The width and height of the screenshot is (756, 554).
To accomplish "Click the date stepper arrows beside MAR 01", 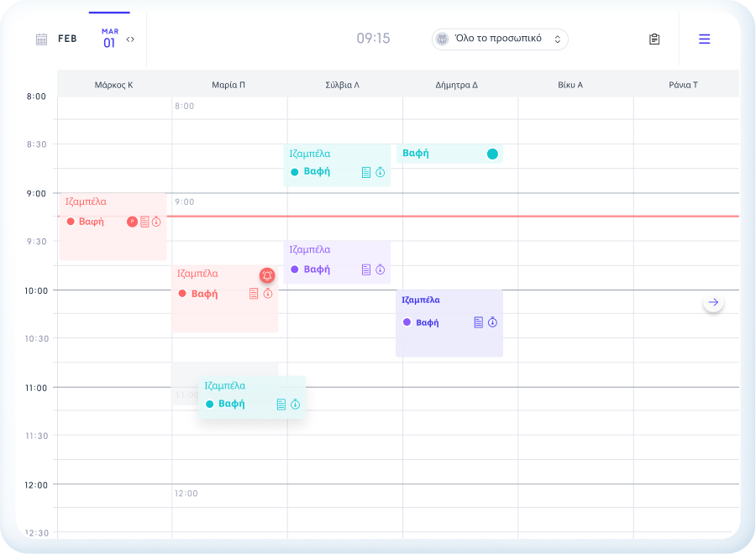I will tap(130, 39).
